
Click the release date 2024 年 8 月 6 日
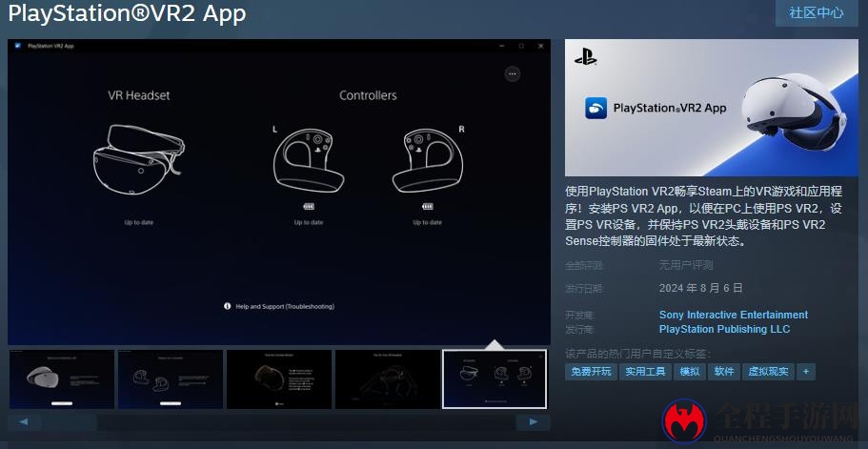(701, 288)
